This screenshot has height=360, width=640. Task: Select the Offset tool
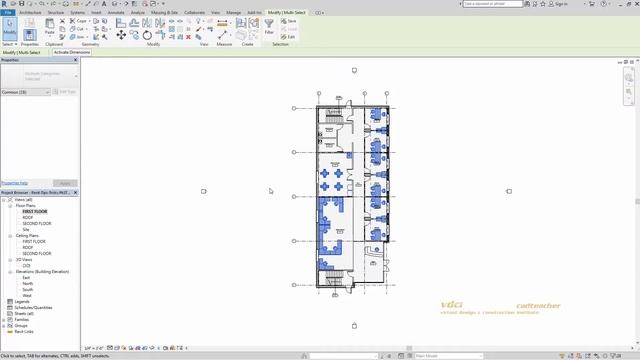[x=134, y=23]
